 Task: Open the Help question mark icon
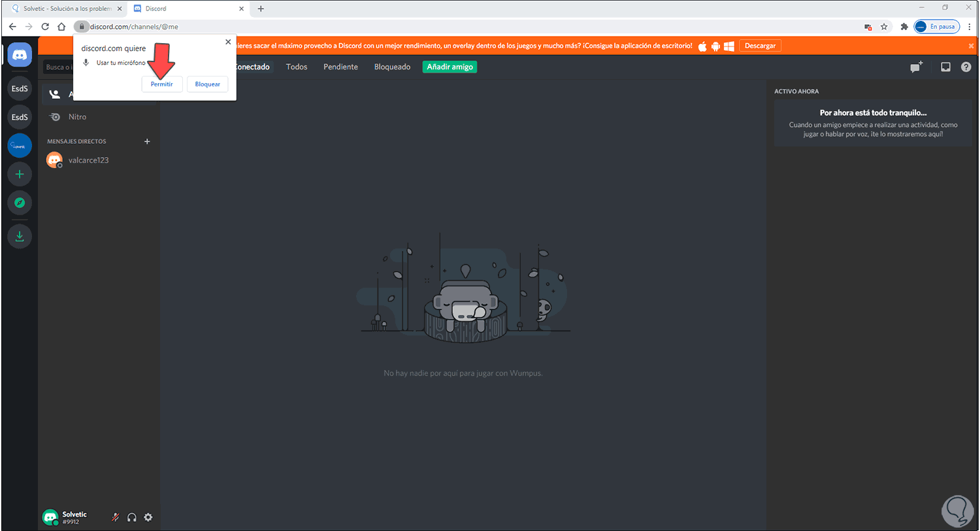[966, 67]
